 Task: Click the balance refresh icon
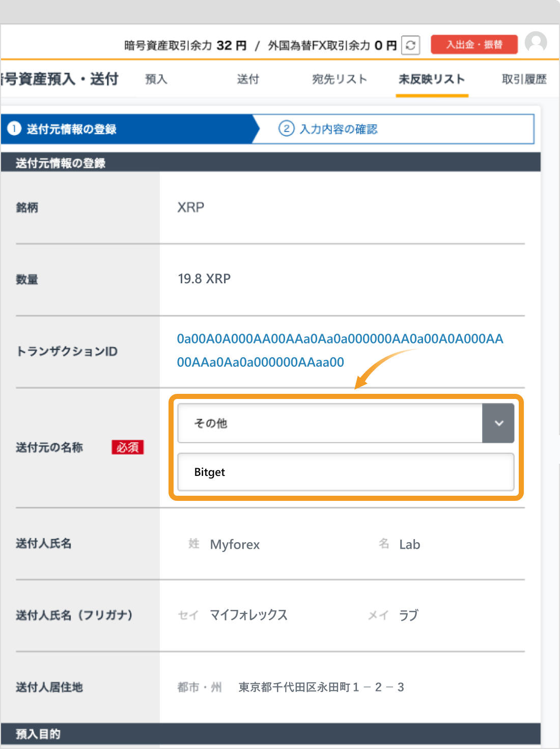point(411,45)
